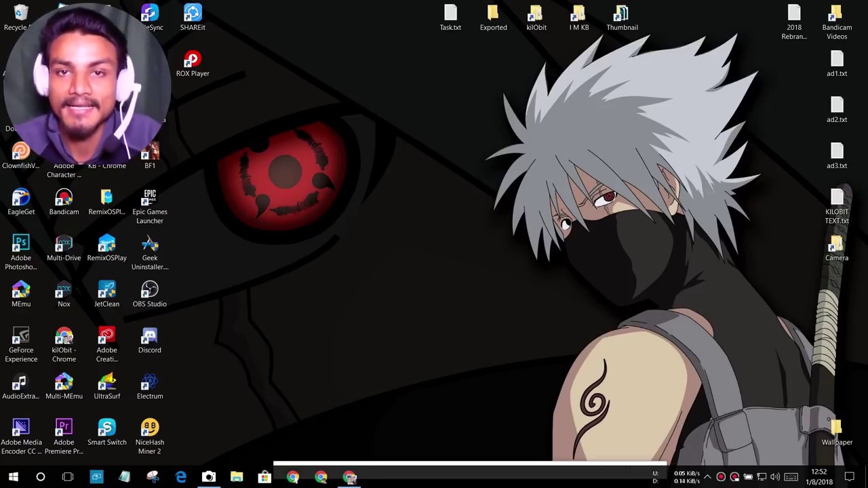
Task: Show hidden system tray icons
Action: coord(707,477)
